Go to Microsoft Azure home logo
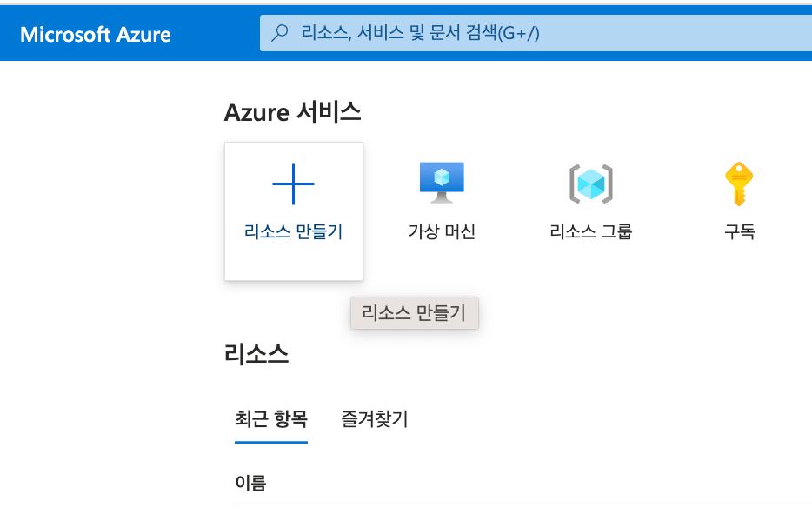 (96, 35)
